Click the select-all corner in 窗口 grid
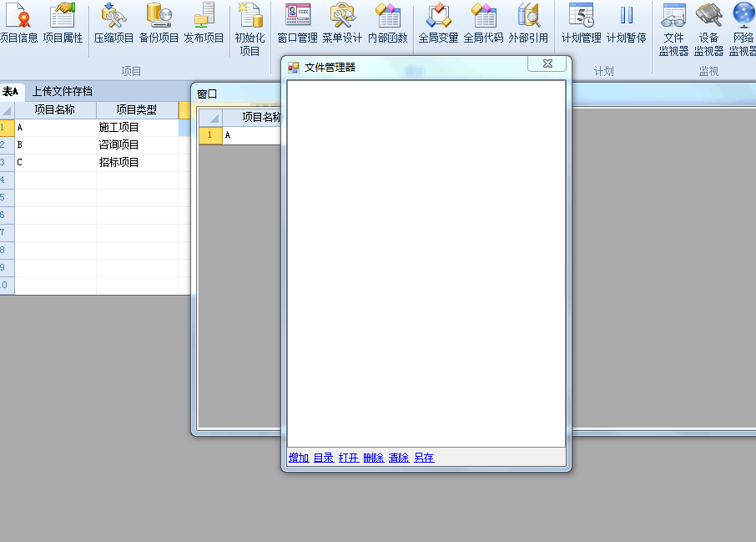The height and width of the screenshot is (542, 756). click(211, 117)
